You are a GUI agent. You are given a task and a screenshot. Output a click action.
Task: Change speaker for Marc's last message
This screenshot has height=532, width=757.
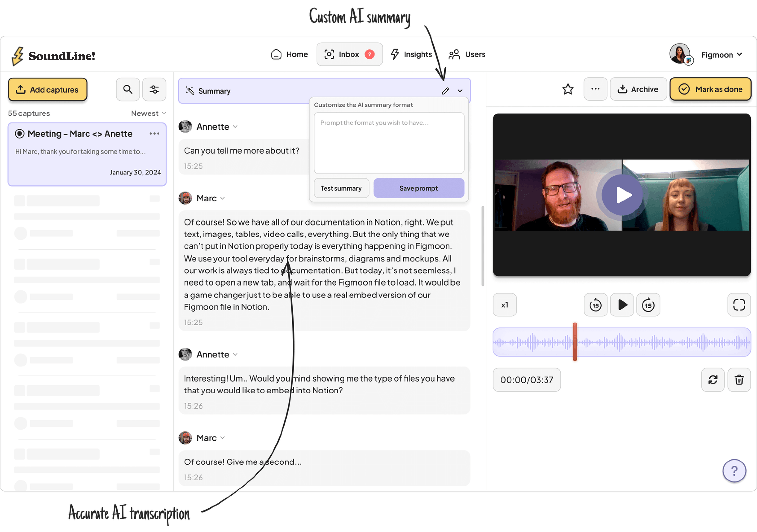(223, 438)
